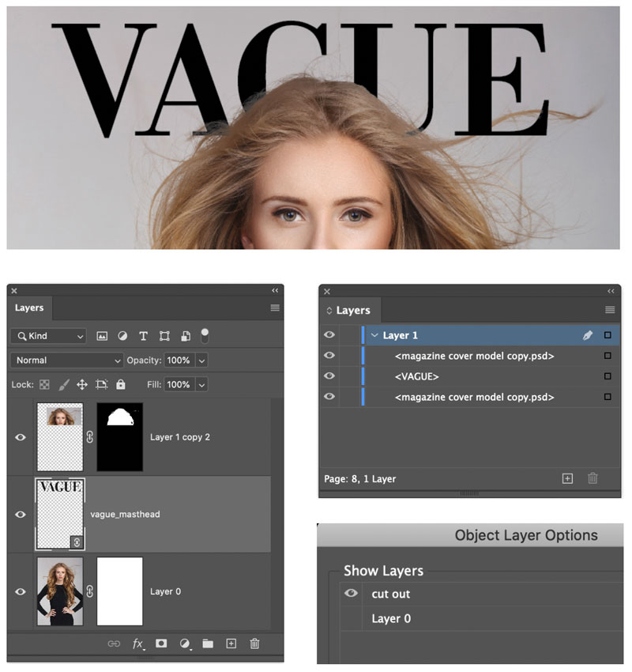Hide the Layer 1 copy 2 layer
The image size is (632, 672).
pos(20,437)
